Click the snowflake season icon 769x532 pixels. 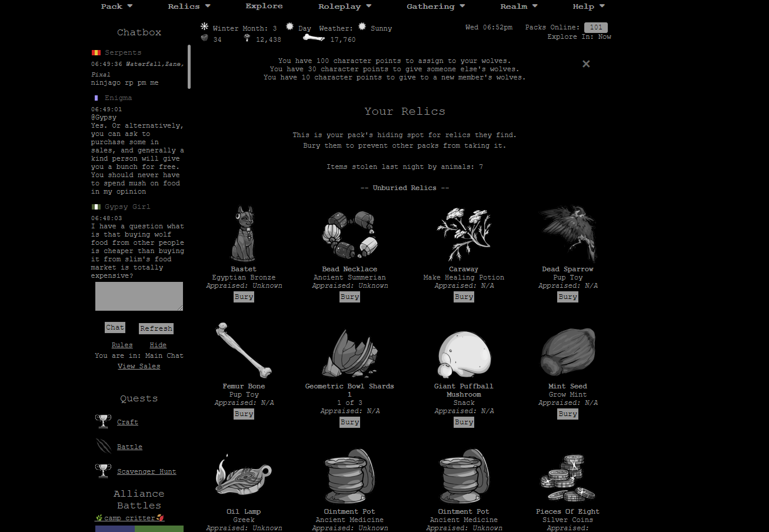205,26
